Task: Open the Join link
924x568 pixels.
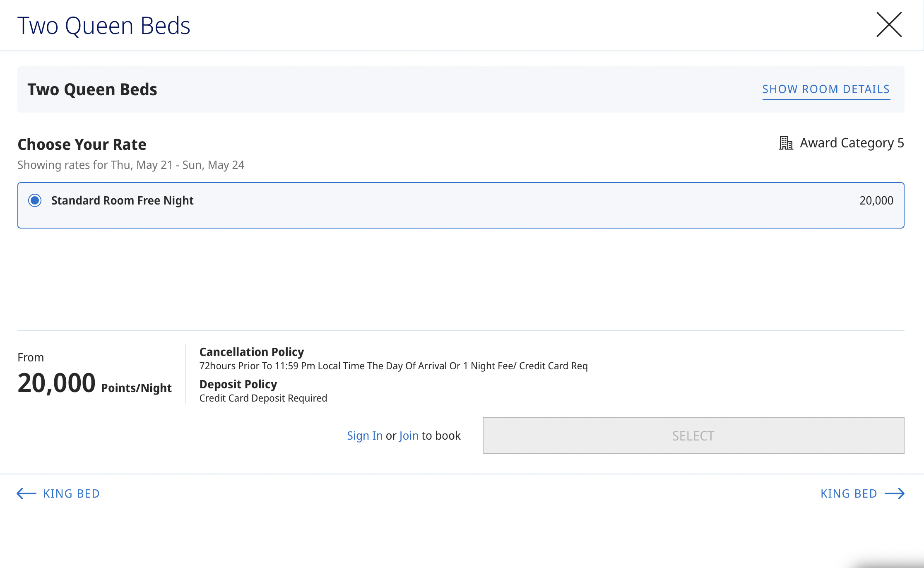Action: 409,436
